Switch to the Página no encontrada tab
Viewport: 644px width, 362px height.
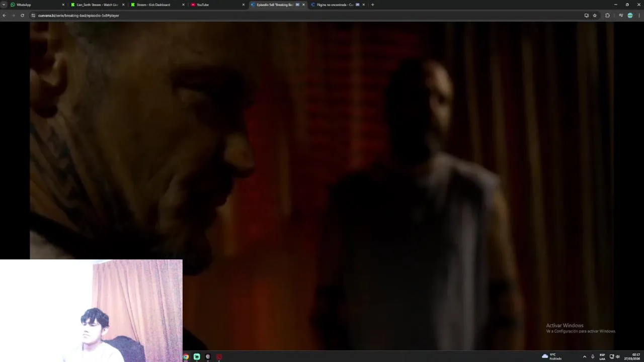(x=338, y=5)
